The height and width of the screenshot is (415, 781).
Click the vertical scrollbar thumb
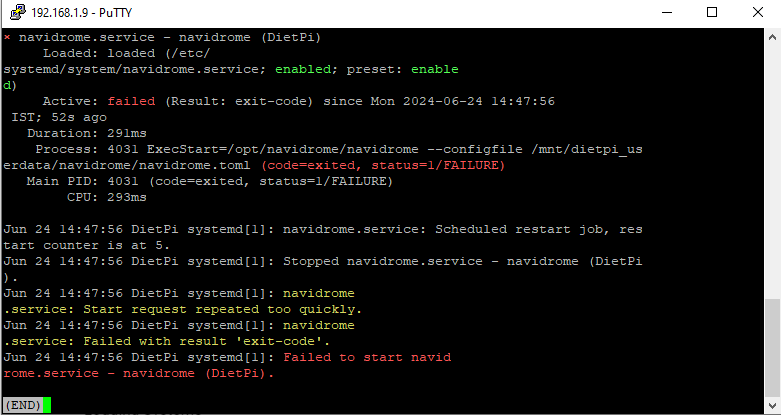772,347
